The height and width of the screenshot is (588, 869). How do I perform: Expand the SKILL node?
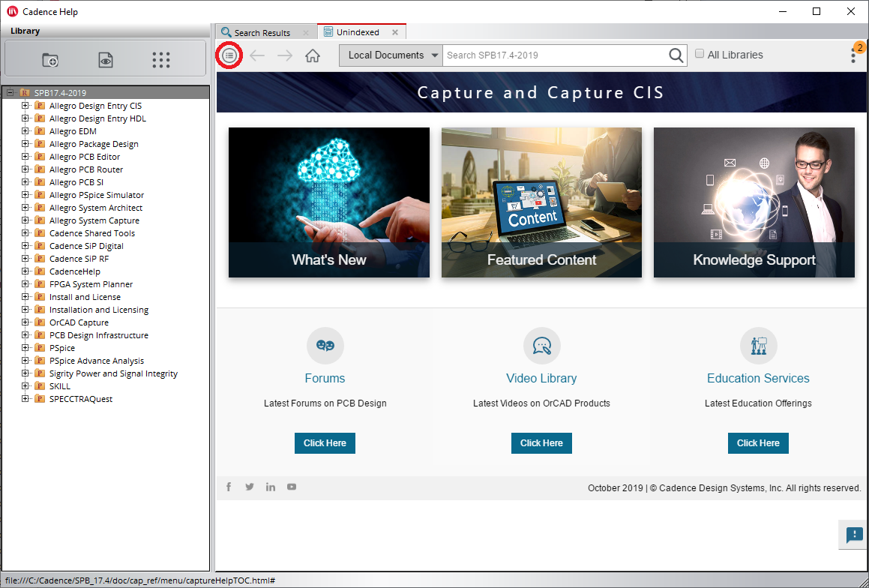coord(25,385)
